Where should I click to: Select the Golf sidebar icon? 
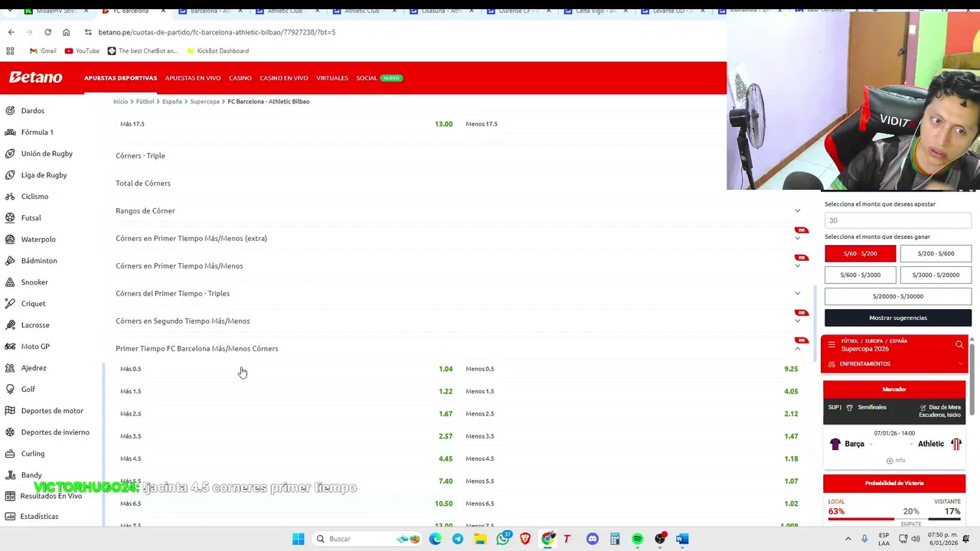pyautogui.click(x=10, y=389)
